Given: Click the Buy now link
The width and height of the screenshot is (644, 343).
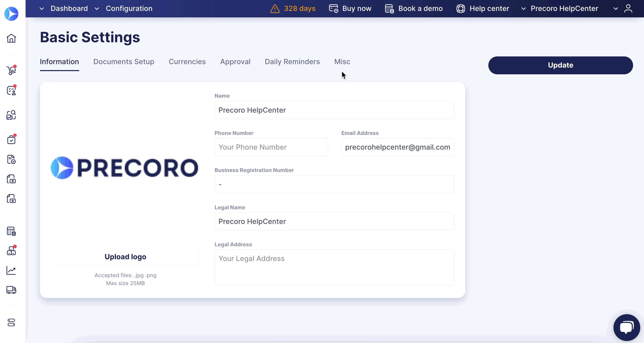Looking at the screenshot, I should [x=357, y=8].
